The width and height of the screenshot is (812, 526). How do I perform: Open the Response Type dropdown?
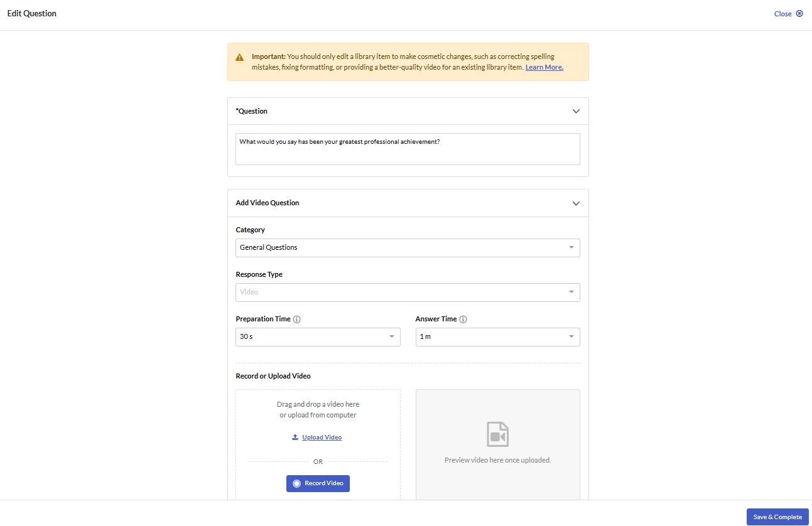(408, 293)
